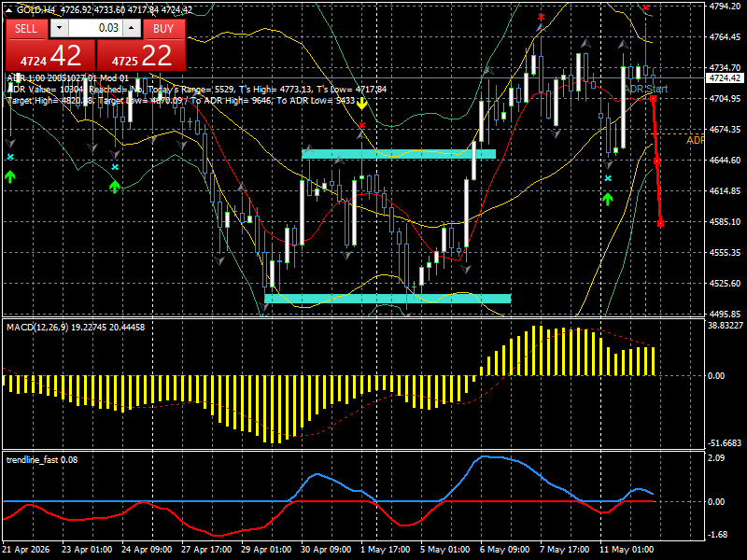Click the -51.6683 MACD scale value

coord(725,443)
